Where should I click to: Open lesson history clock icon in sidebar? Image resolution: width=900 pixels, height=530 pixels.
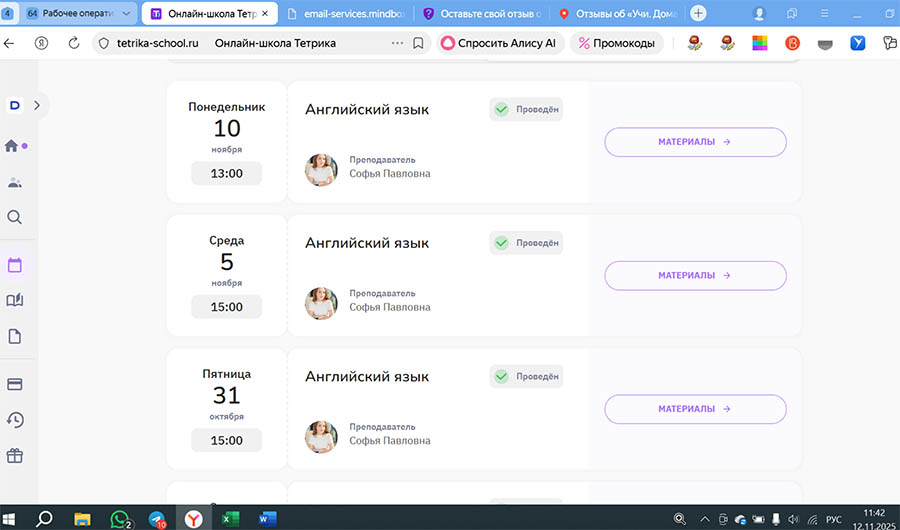coord(15,420)
